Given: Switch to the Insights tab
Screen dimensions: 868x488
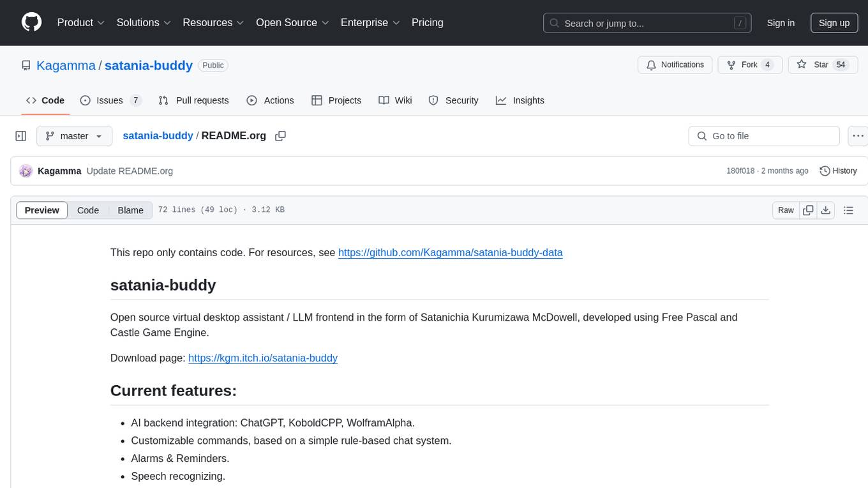Looking at the screenshot, I should pos(520,100).
